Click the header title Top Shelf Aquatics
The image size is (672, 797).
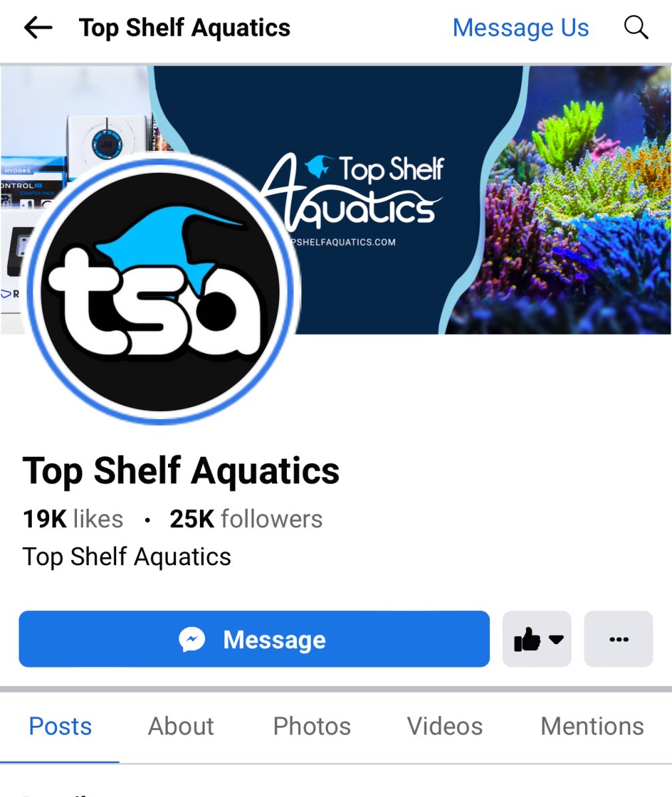185,28
